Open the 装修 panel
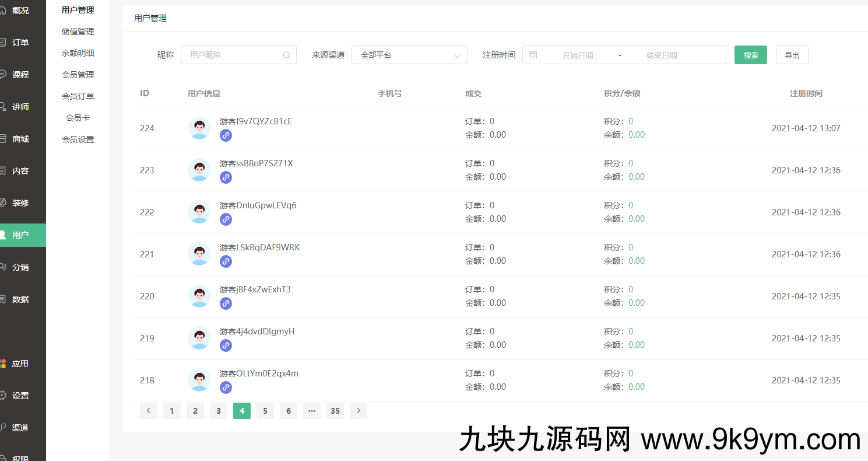Viewport: 868px width, 461px height. (19, 202)
